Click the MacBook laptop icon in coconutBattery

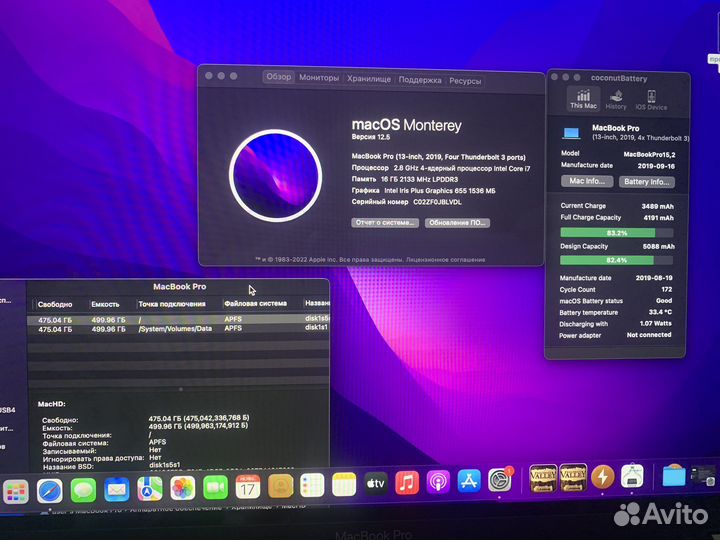pos(571,133)
